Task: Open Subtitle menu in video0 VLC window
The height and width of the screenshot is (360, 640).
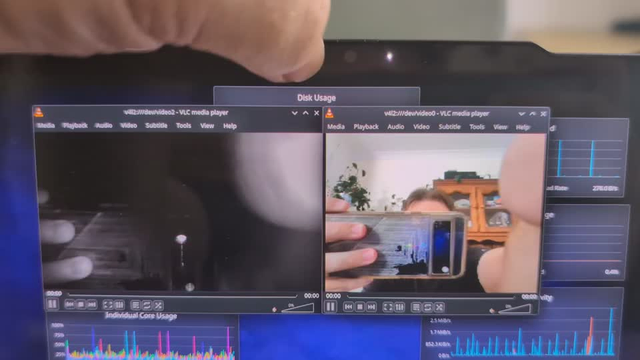Action: click(449, 127)
